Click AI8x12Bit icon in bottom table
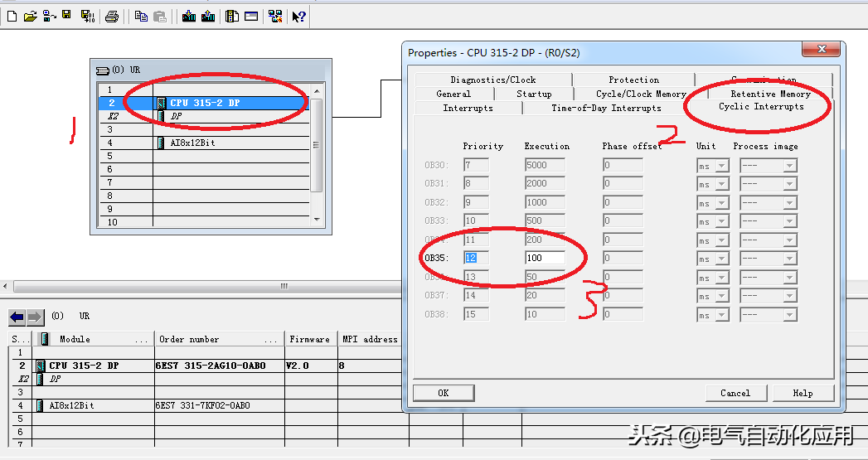 [x=40, y=405]
